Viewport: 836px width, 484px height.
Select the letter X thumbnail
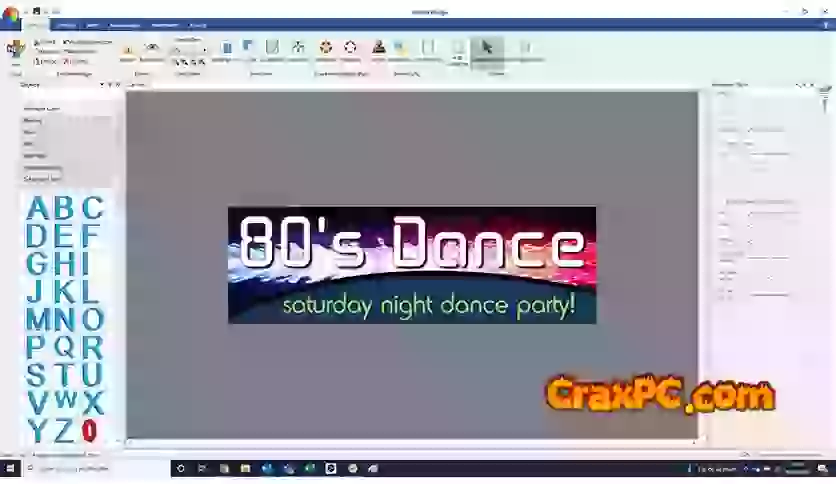(x=93, y=402)
